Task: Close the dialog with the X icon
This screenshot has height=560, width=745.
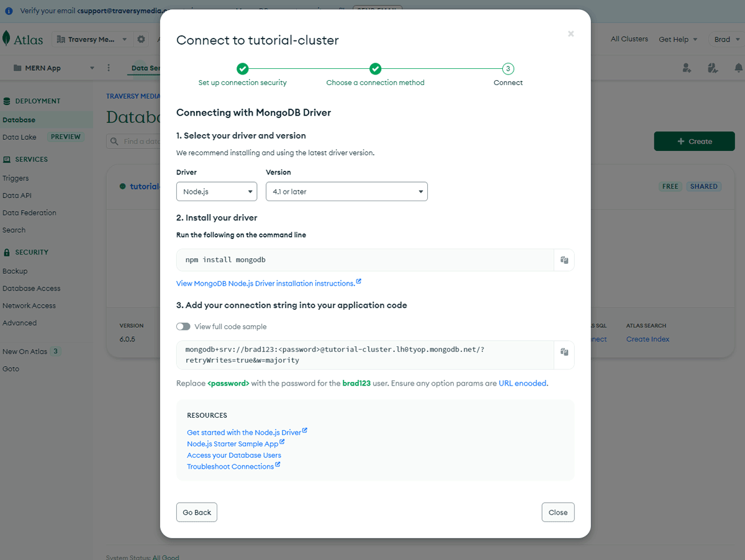Action: 571,34
